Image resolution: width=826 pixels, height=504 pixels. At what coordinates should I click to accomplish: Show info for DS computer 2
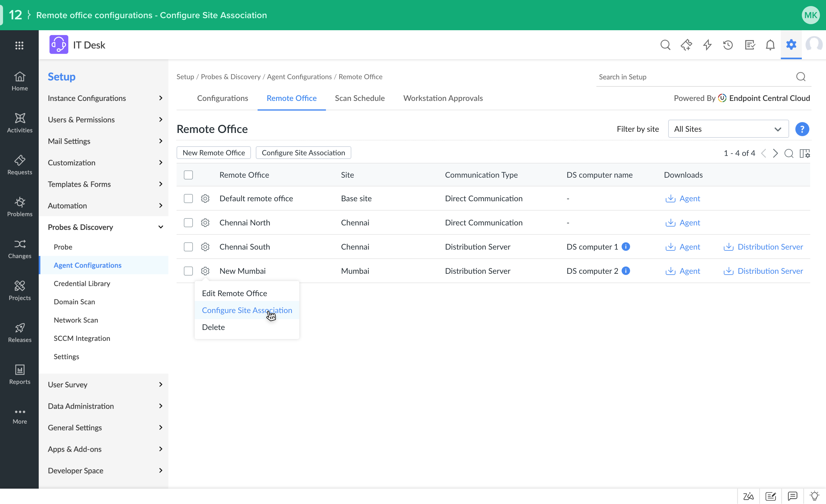[x=626, y=271]
